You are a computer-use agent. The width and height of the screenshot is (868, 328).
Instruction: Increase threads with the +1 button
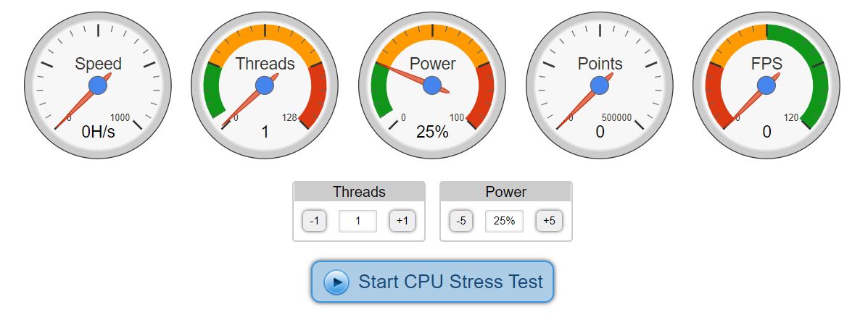(402, 221)
